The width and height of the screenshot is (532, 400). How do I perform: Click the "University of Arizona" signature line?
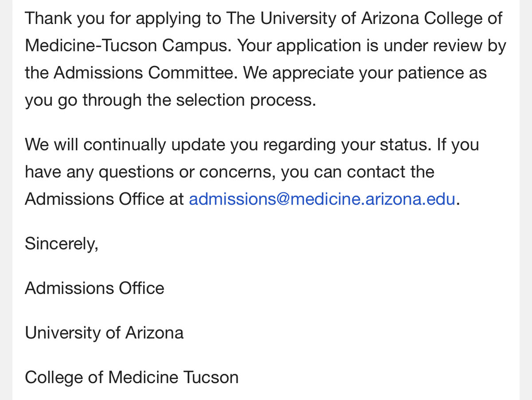[104, 333]
